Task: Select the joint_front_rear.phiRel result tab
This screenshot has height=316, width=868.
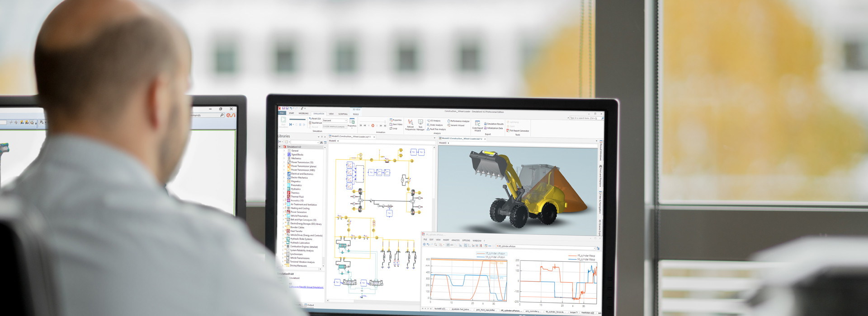Action: point(486,310)
